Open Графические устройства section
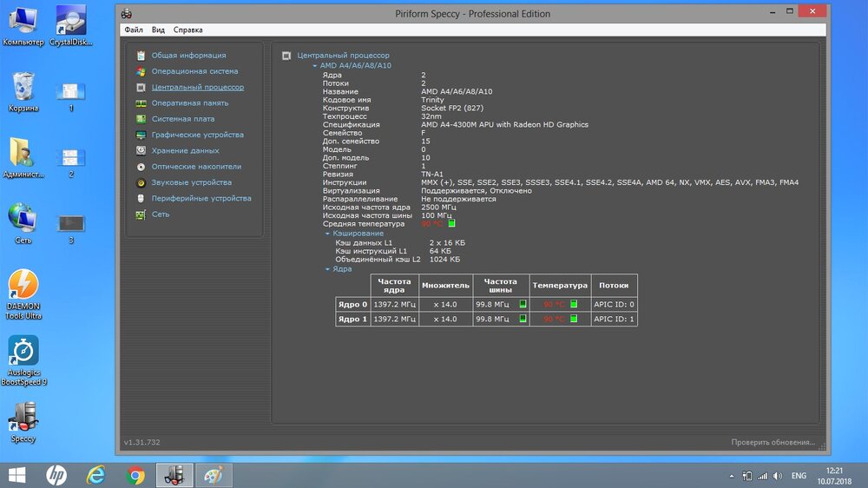The height and width of the screenshot is (488, 868). tap(197, 135)
